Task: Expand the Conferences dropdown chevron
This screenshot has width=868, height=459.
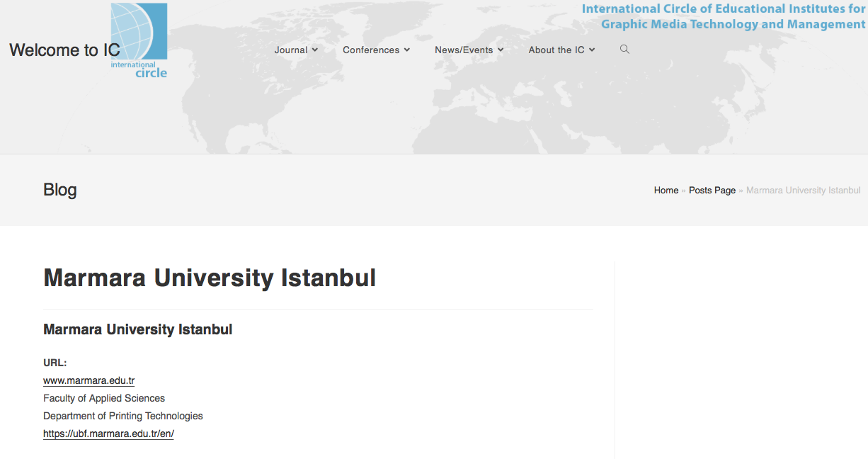Action: click(406, 50)
